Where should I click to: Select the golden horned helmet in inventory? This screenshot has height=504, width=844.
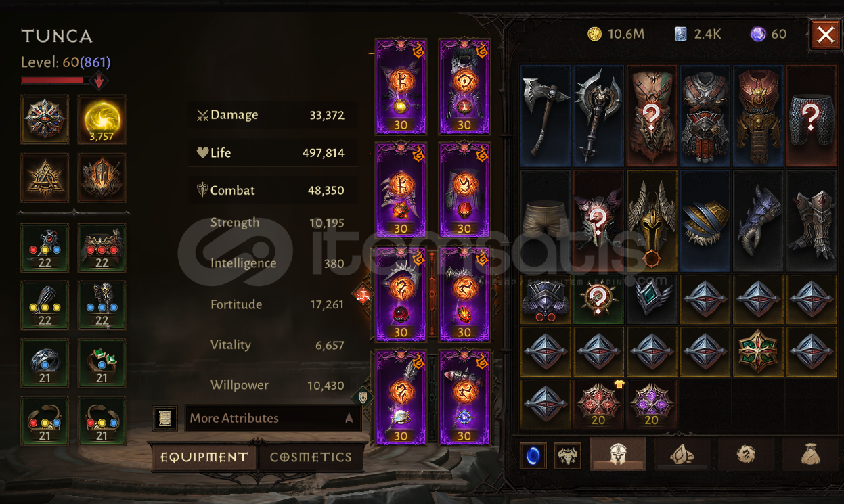click(x=652, y=220)
